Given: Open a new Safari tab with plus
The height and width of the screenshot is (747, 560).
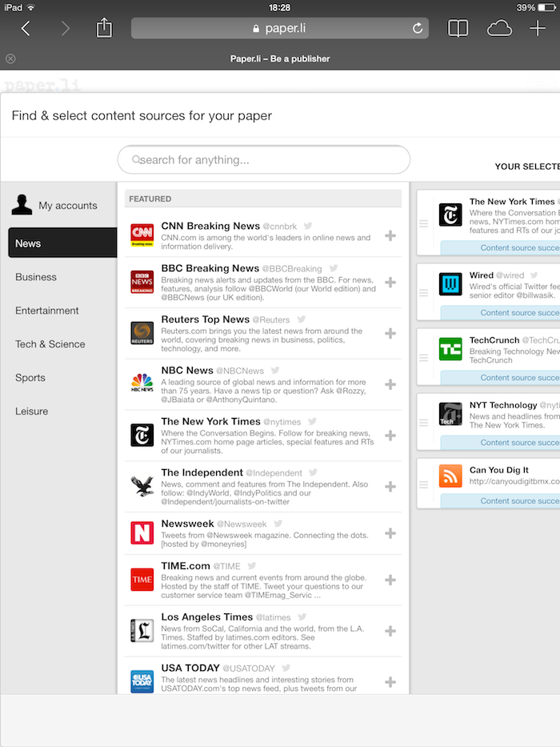Looking at the screenshot, I should point(538,29).
